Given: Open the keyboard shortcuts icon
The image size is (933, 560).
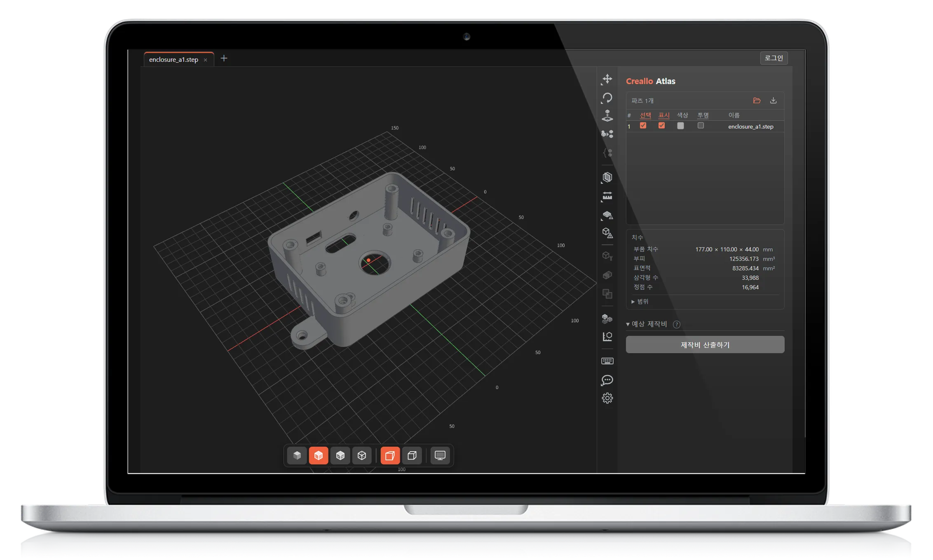Looking at the screenshot, I should (x=607, y=361).
